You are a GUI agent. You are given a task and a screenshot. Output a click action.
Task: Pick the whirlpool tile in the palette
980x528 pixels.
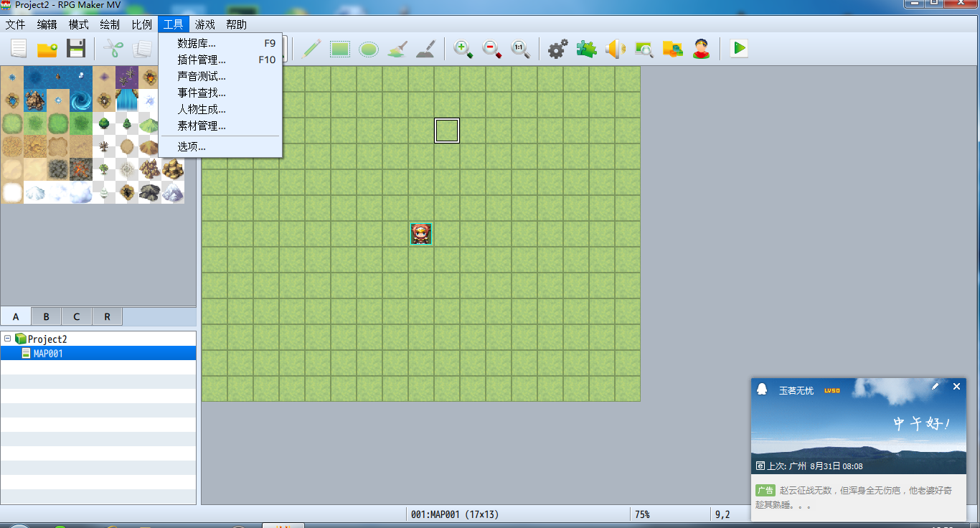coord(81,100)
